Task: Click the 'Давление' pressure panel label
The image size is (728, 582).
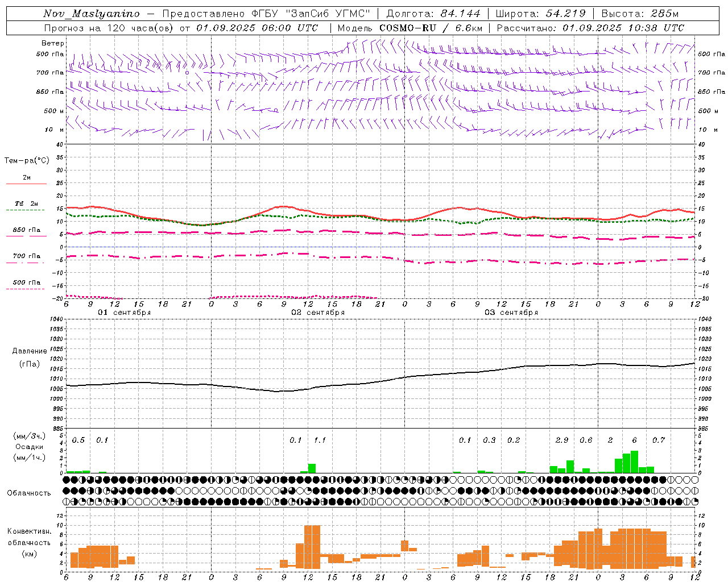Action: point(30,351)
